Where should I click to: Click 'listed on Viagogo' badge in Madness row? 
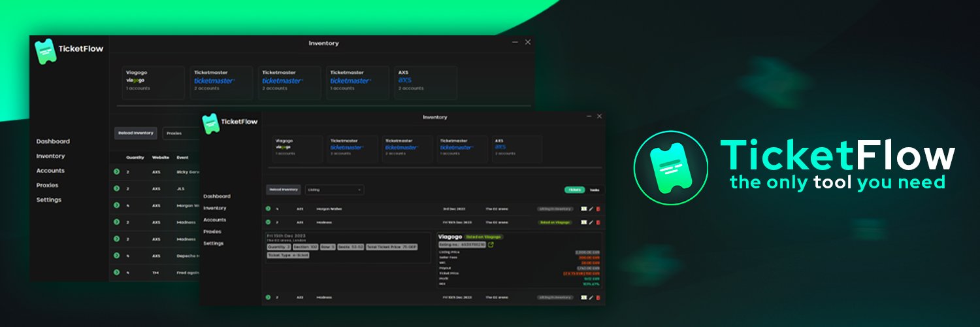pyautogui.click(x=555, y=222)
